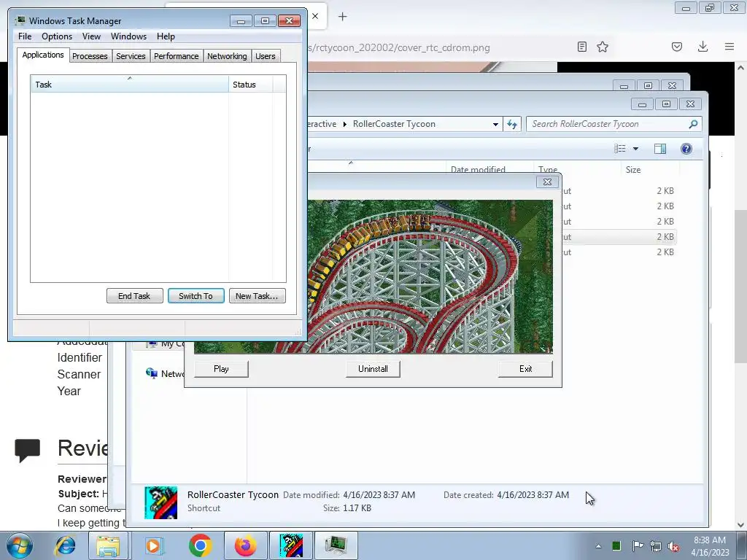Click Uninstall in the game launcher
Image resolution: width=747 pixels, height=560 pixels.
pyautogui.click(x=373, y=369)
